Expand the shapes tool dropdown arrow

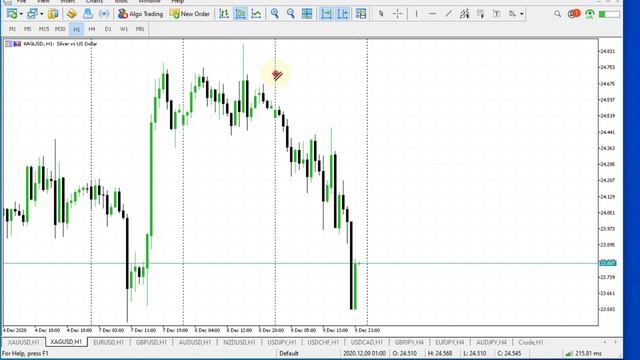521,14
